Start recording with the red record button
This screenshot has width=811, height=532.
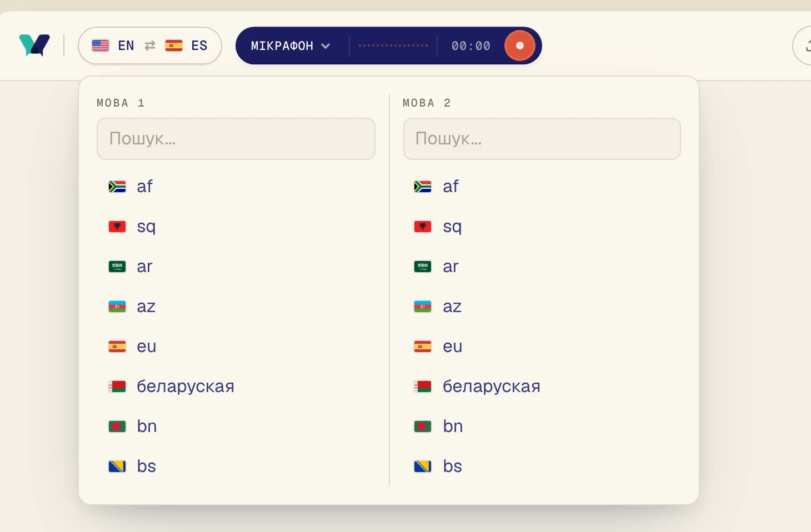[520, 46]
